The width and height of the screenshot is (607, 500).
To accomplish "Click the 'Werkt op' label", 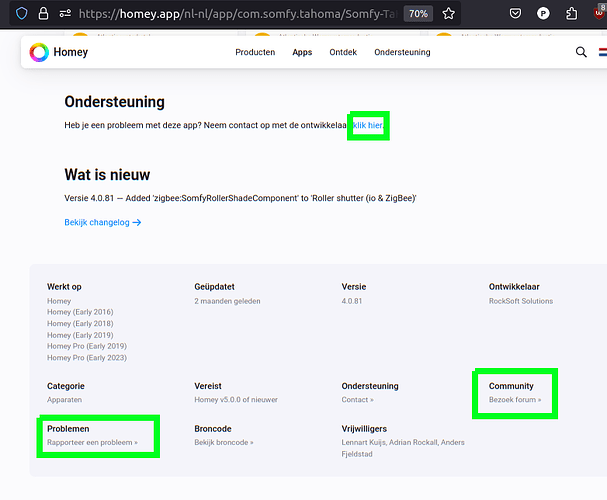I will (x=64, y=287).
